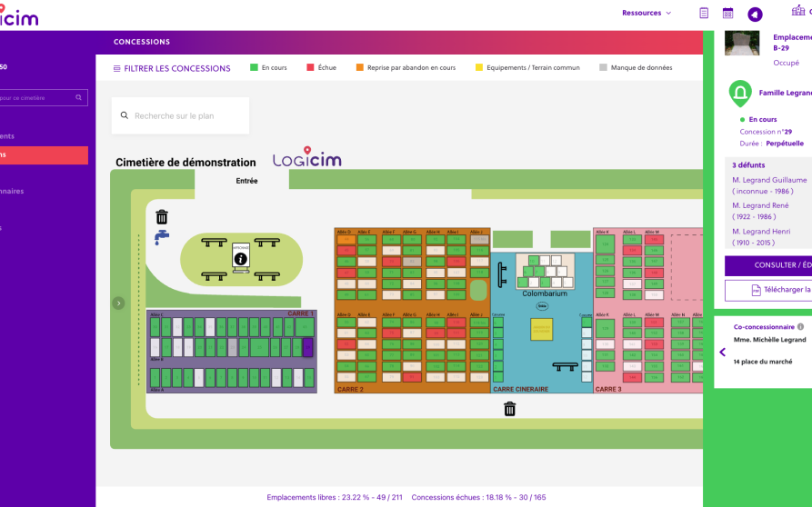Viewport: 812px width, 507px height.
Task: Click M. Legrand René defunct entry
Action: tap(760, 211)
